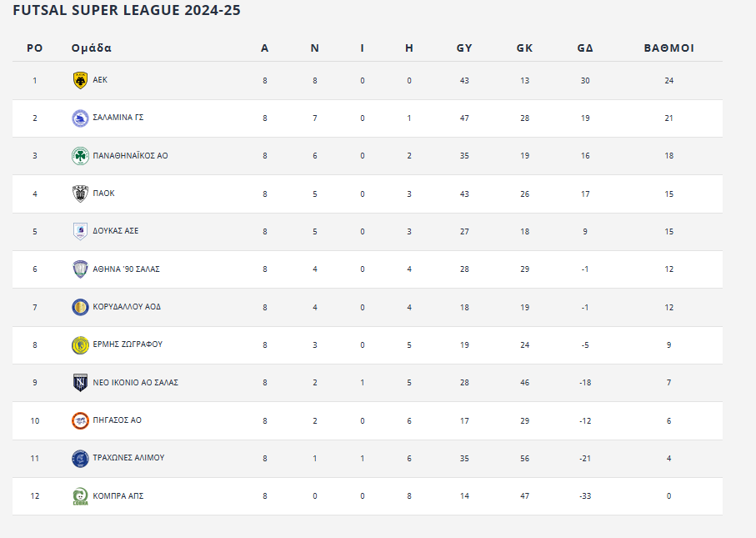Viewport: 756px width, 538px height.
Task: Click the Ermis Zografou yellow logo
Action: [x=80, y=344]
